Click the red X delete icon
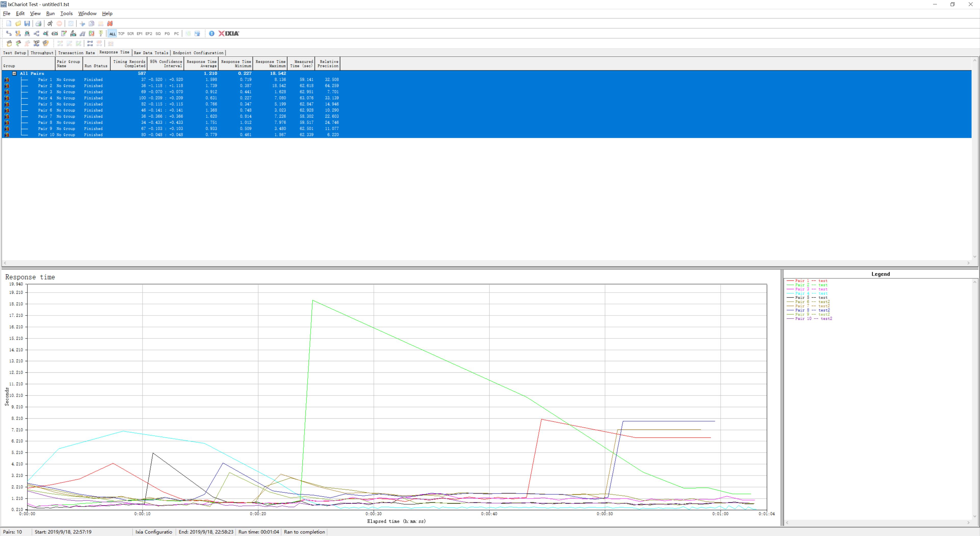 (110, 23)
